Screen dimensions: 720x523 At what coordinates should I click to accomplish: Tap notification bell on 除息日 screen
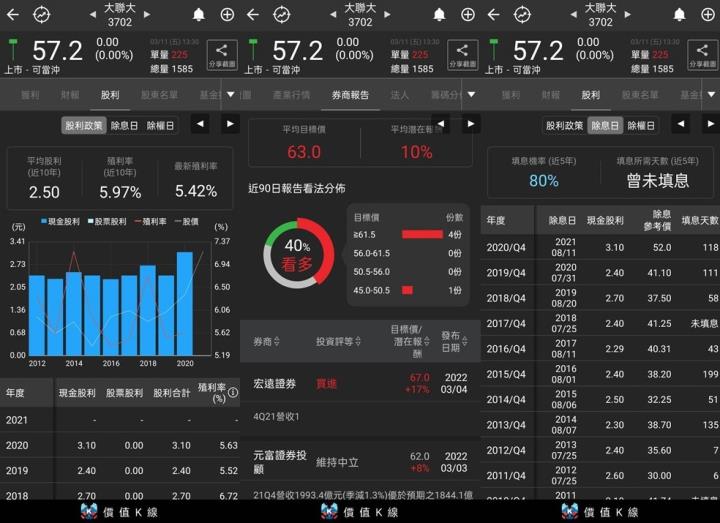coord(679,15)
